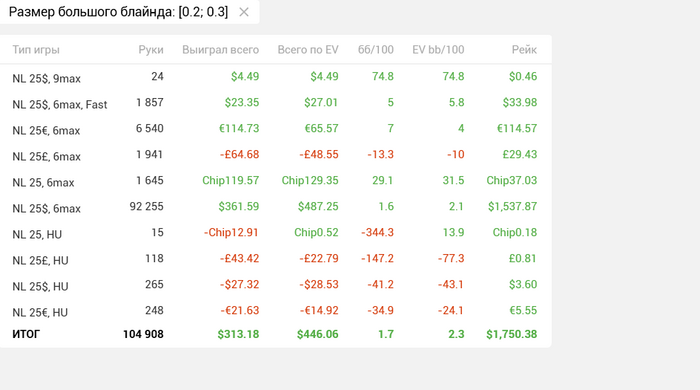Click the total winnings '$313.18'
Image resolution: width=700 pixels, height=390 pixels.
point(238,334)
